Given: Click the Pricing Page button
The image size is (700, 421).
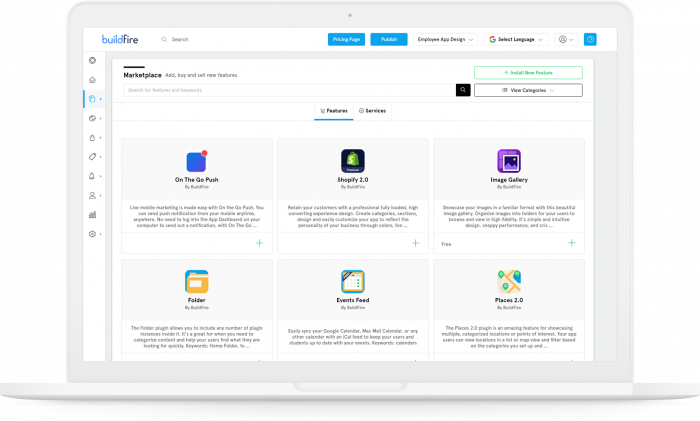Looking at the screenshot, I should coord(346,39).
